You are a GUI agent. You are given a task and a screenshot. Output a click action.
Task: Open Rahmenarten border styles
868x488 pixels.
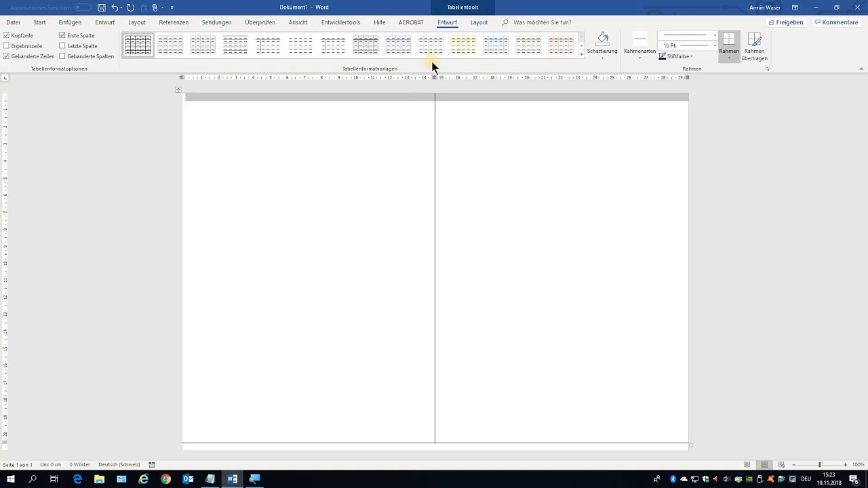[639, 46]
